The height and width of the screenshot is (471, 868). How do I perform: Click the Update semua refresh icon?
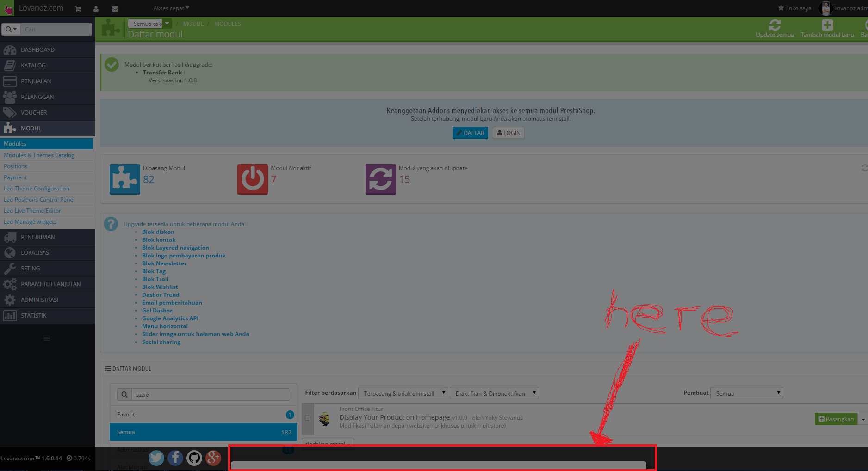775,25
